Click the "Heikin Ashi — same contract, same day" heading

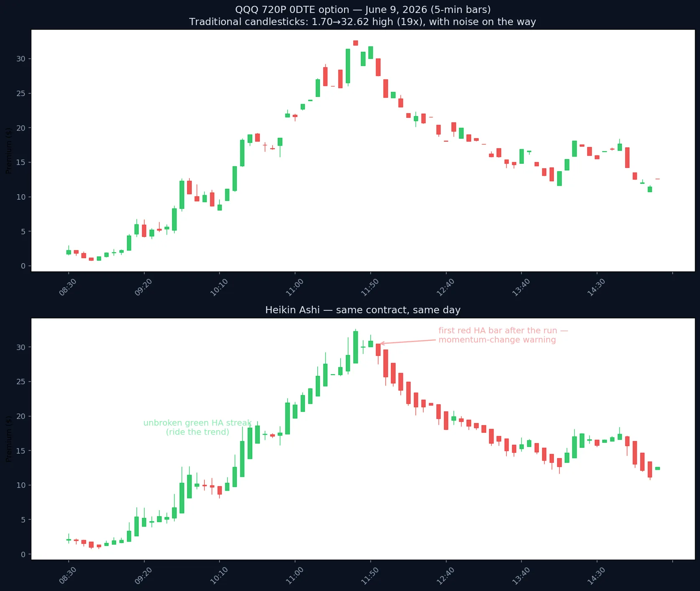[x=363, y=310]
